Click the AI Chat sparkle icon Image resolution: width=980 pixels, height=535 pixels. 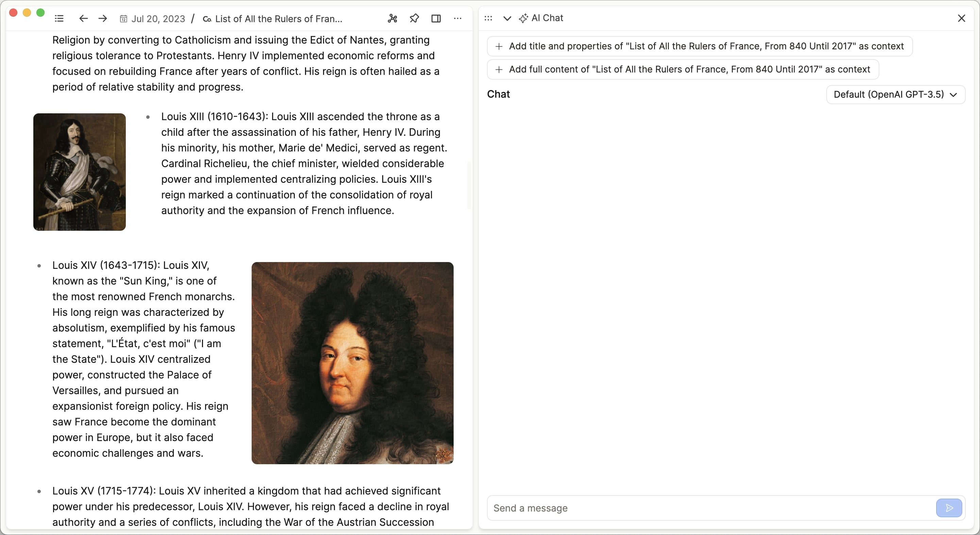click(x=523, y=18)
